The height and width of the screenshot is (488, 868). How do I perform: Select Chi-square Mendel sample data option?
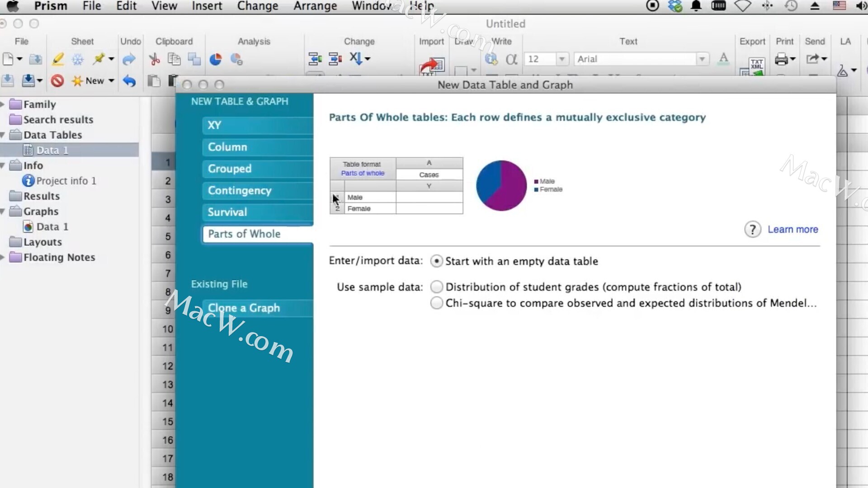tap(436, 303)
